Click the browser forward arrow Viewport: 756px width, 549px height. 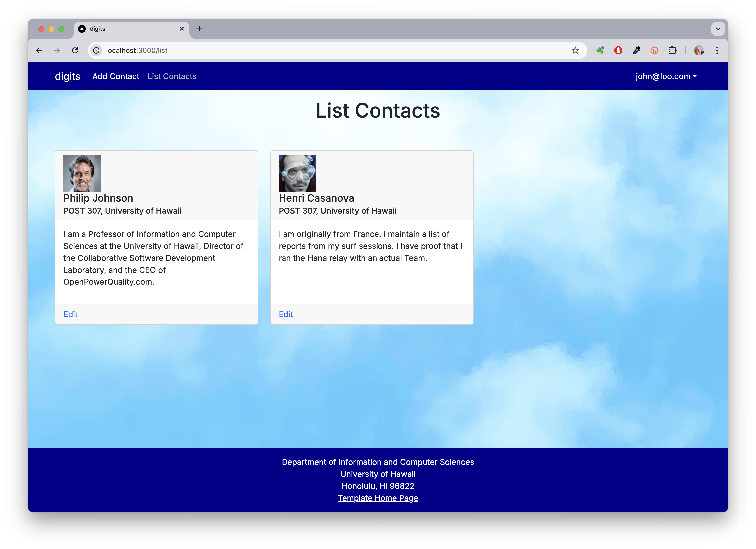[x=57, y=50]
